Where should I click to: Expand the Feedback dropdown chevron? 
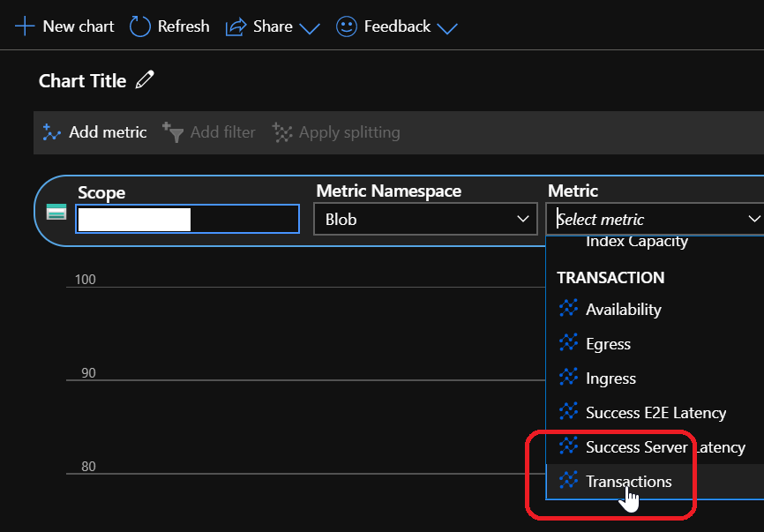(x=447, y=28)
